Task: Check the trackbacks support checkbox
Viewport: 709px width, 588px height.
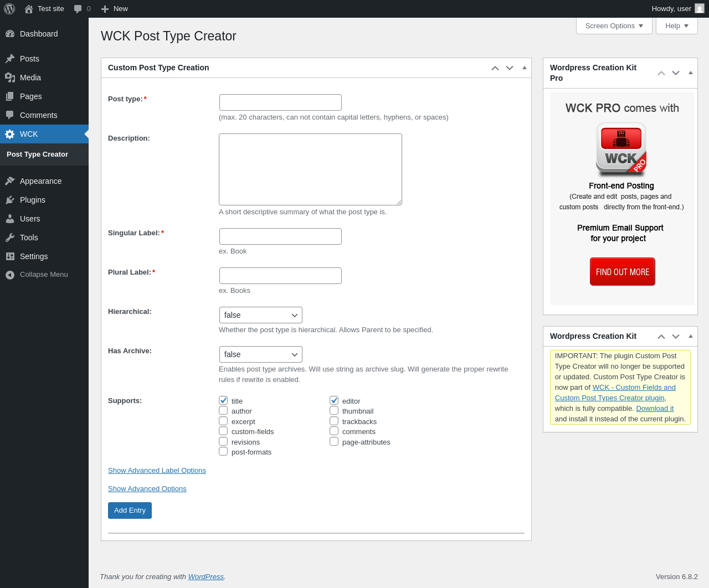Action: pos(334,421)
